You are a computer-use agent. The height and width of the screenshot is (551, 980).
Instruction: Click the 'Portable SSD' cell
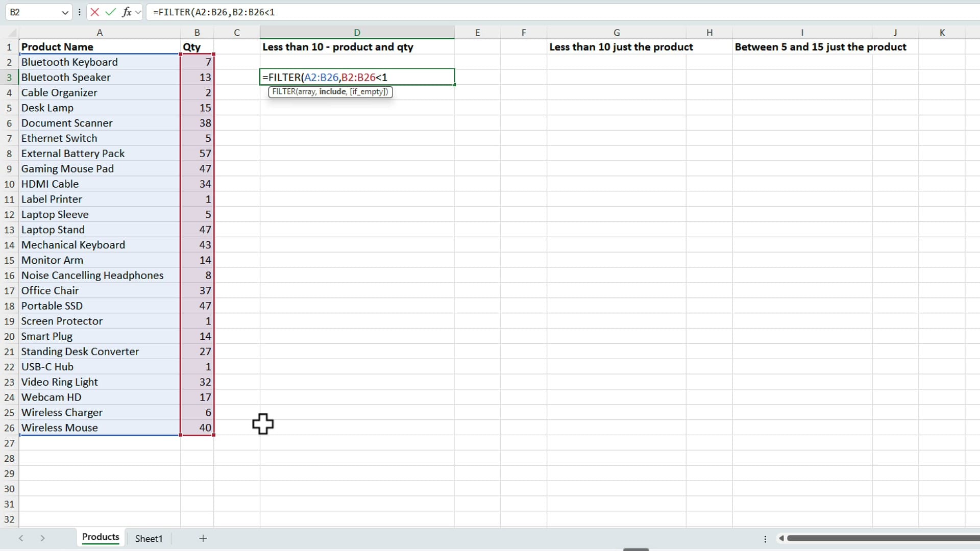[x=100, y=306]
